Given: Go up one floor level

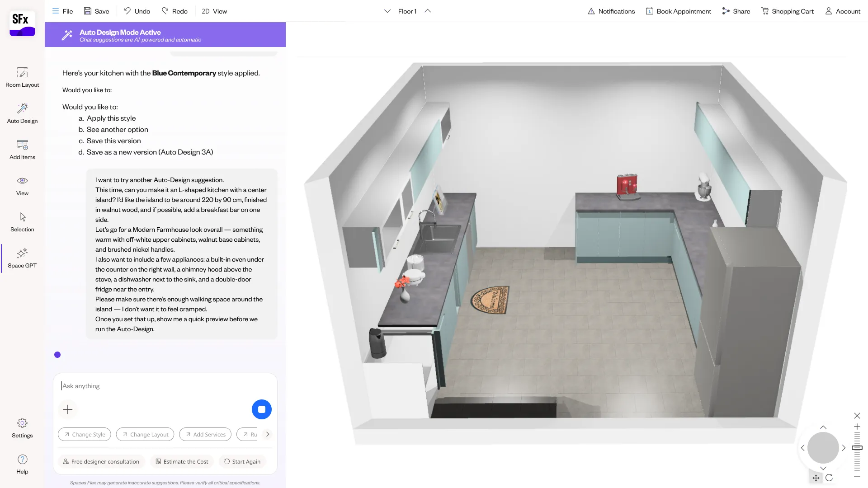Looking at the screenshot, I should point(428,11).
